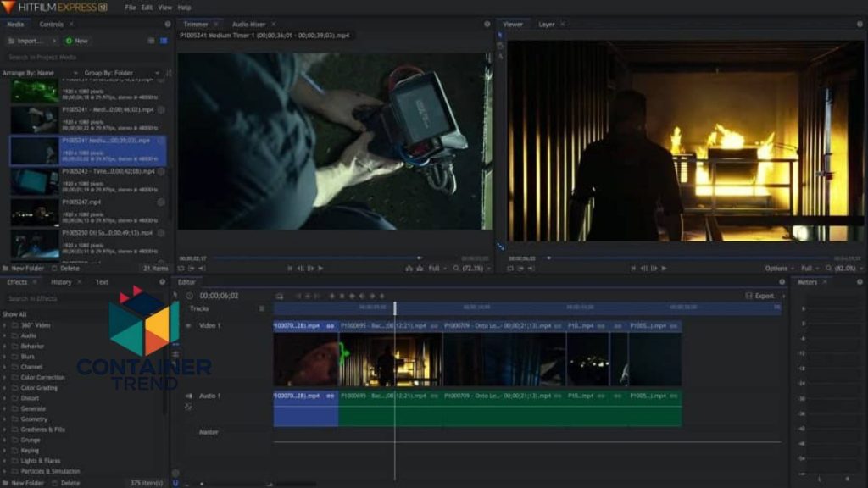Play the clip in Trimmer
Image resolution: width=868 pixels, height=488 pixels.
[320, 269]
